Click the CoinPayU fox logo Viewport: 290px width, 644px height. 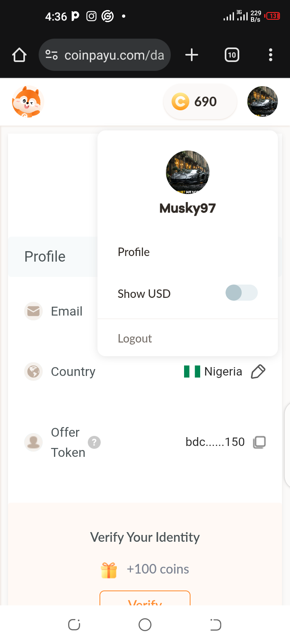pos(27,101)
